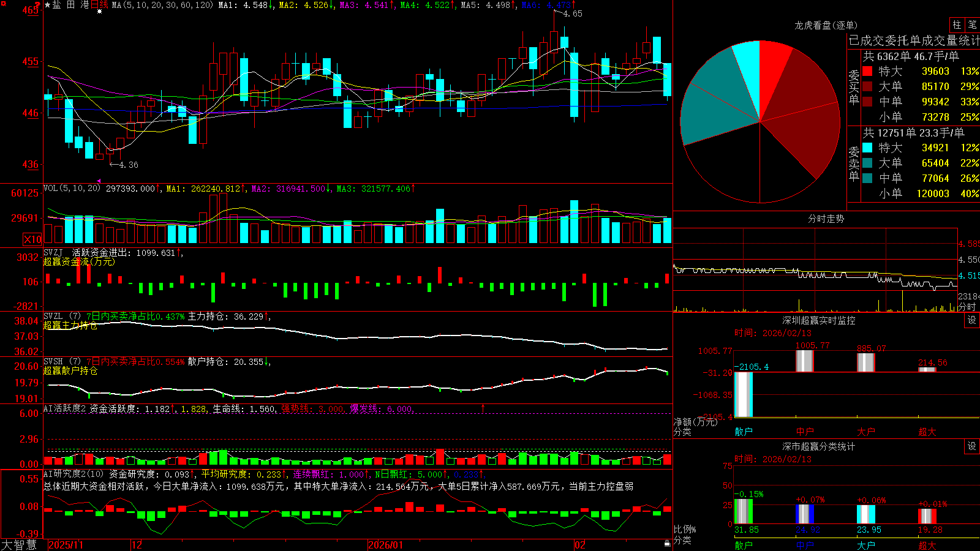Click the 02 month marker on time axis
Viewport: 980px width, 551px height.
(x=580, y=545)
